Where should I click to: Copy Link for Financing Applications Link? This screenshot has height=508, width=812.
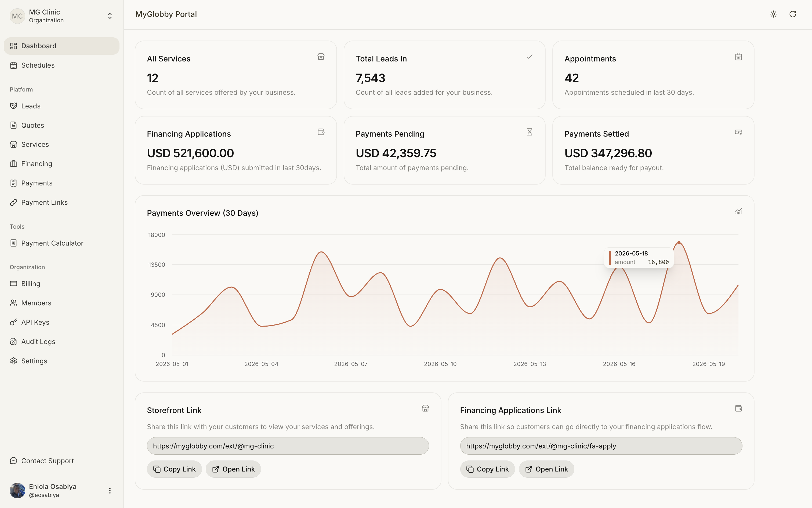click(487, 469)
